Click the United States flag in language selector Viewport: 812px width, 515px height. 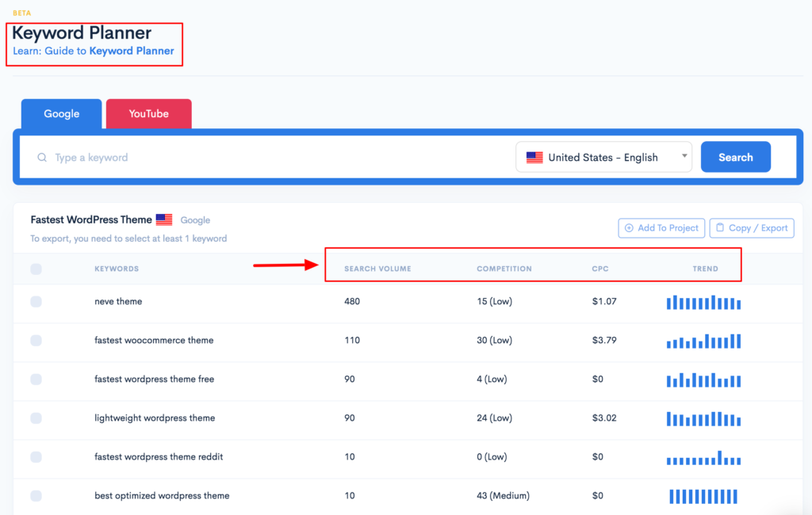(534, 158)
